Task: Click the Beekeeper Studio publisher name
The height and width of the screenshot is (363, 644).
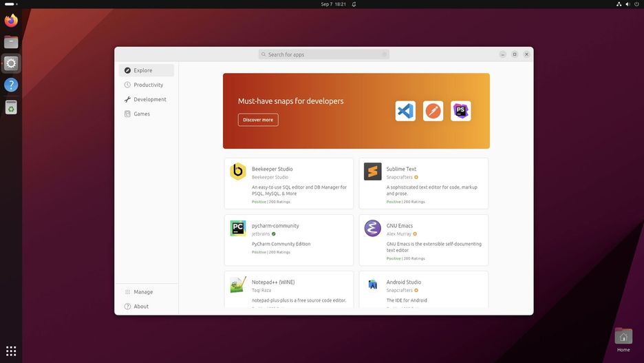Action: pyautogui.click(x=270, y=177)
